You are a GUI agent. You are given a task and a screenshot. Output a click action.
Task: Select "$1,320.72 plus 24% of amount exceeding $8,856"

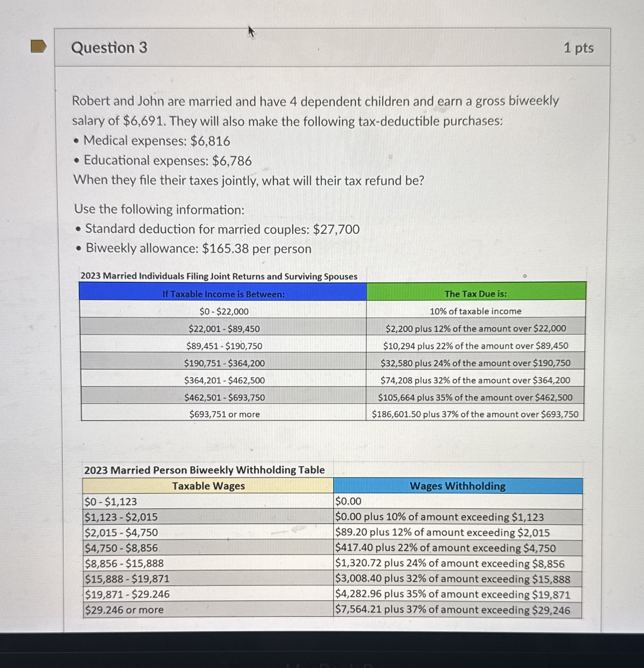(458, 564)
